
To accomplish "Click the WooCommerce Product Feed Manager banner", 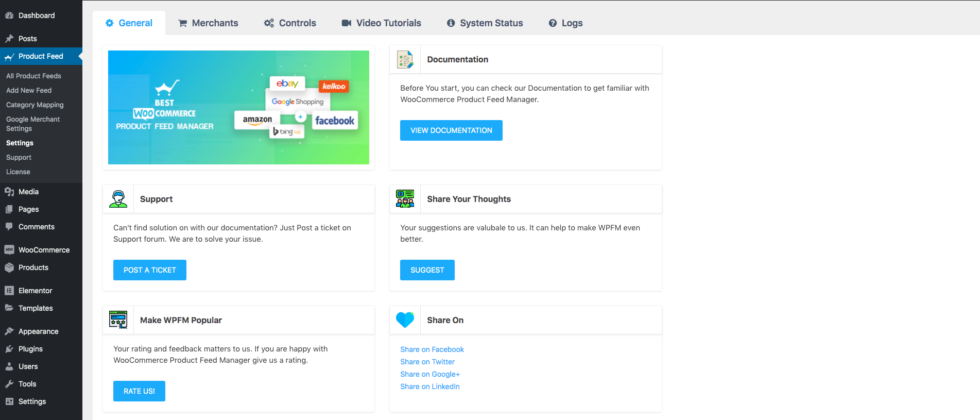I will (x=238, y=107).
